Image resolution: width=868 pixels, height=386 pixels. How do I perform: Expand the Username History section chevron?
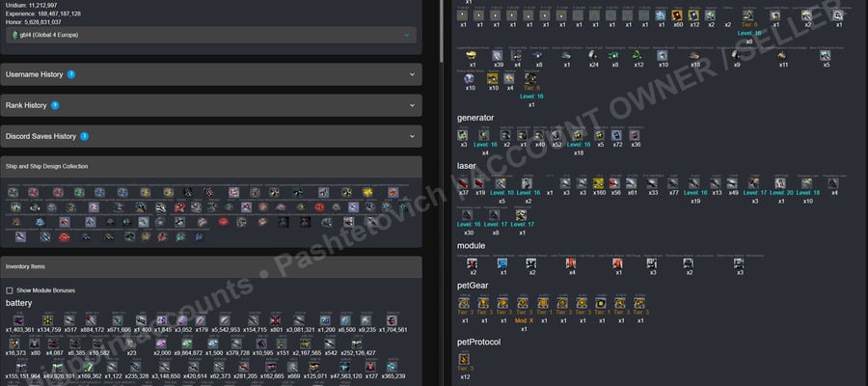coord(412,74)
